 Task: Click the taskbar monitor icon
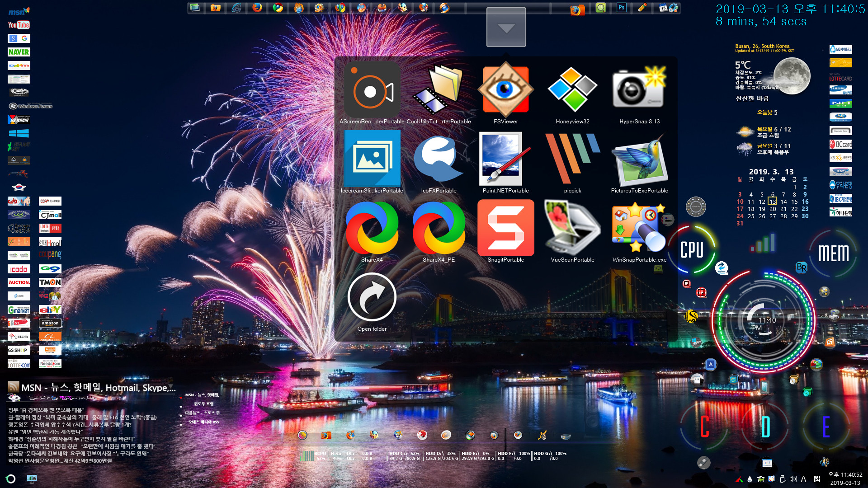pos(32,479)
